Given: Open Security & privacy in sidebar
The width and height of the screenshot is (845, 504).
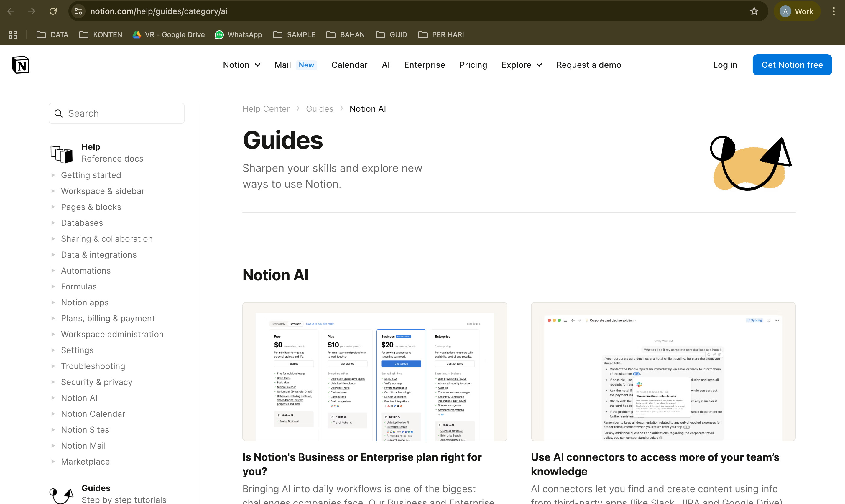Looking at the screenshot, I should click(x=96, y=382).
